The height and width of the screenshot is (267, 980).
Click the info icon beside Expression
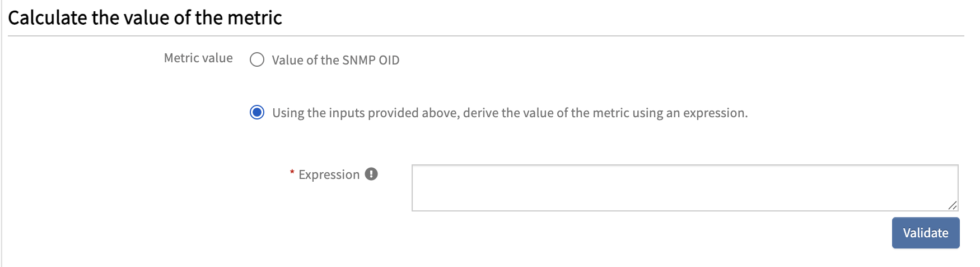pyautogui.click(x=371, y=174)
